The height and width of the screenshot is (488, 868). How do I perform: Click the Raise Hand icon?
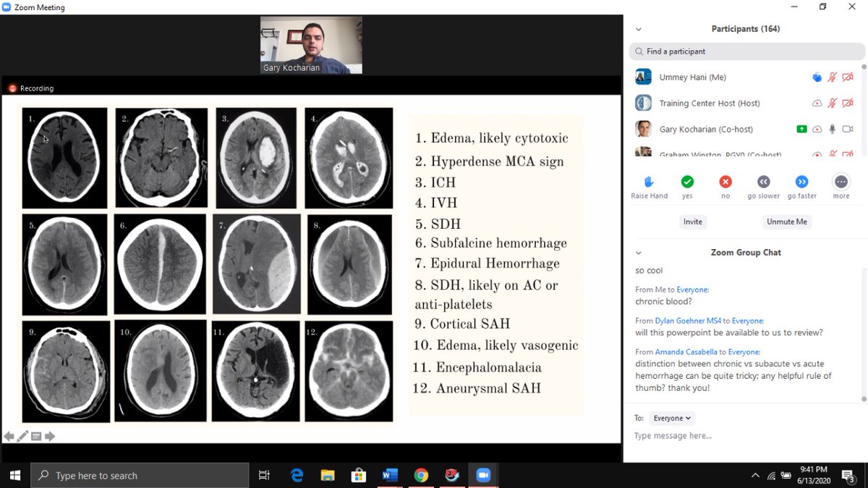649,182
